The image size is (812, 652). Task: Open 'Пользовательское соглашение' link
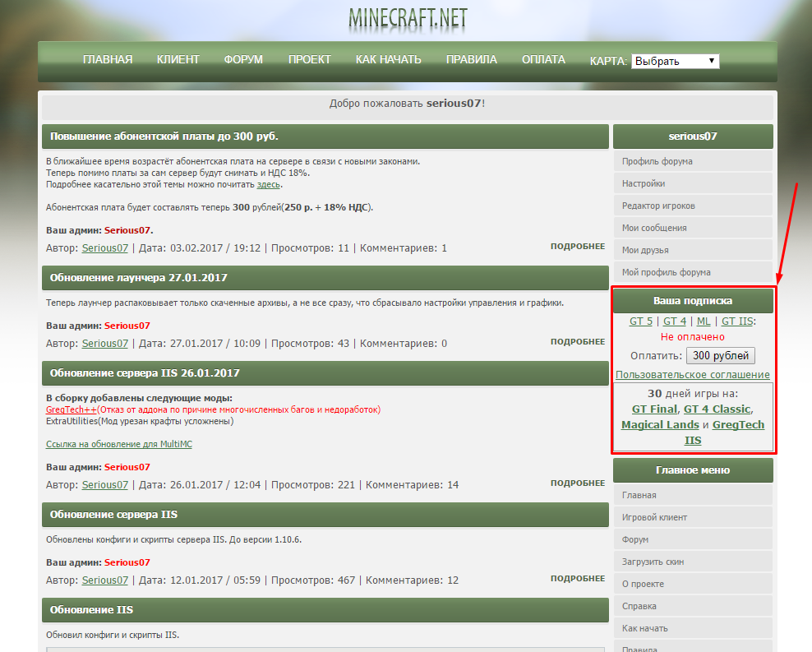[x=693, y=374]
